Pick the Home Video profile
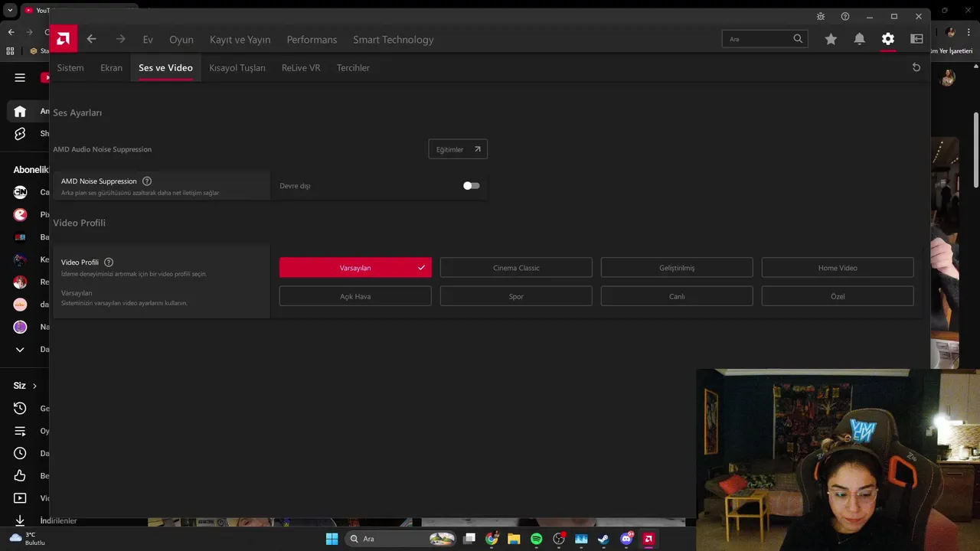The height and width of the screenshot is (551, 980). coord(838,268)
